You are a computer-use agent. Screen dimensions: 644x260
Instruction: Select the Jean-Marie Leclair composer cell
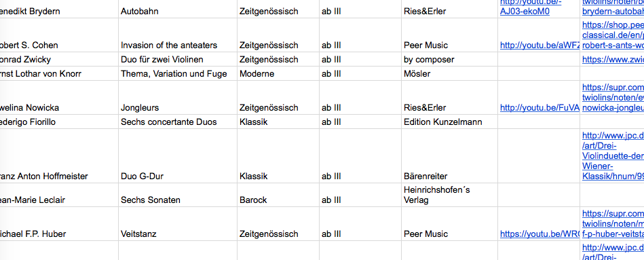coord(59,195)
